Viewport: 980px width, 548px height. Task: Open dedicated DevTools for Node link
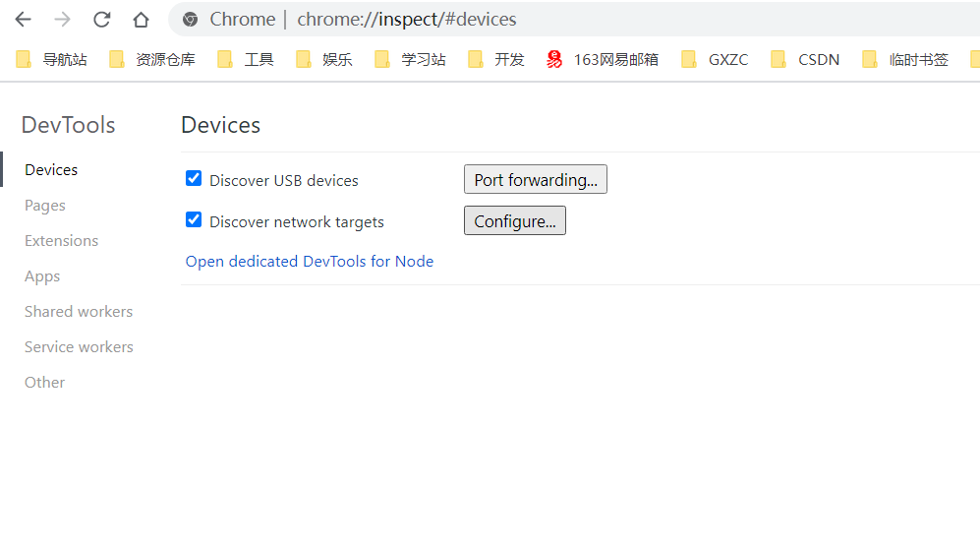pos(309,262)
